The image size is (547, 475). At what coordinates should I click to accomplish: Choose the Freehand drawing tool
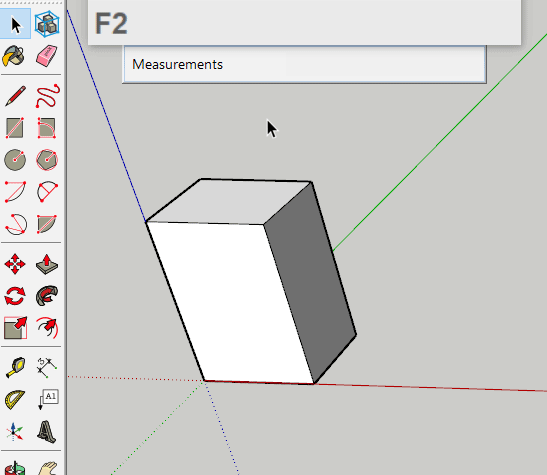47,96
